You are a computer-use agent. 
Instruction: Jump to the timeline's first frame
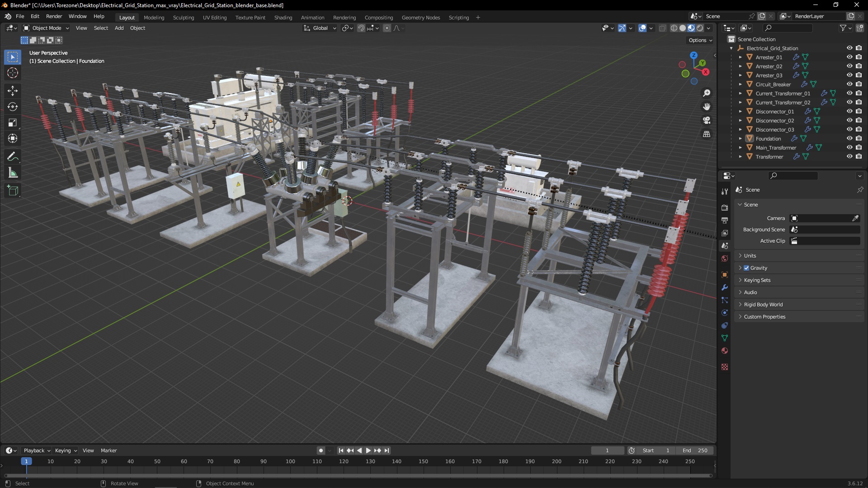click(x=341, y=450)
